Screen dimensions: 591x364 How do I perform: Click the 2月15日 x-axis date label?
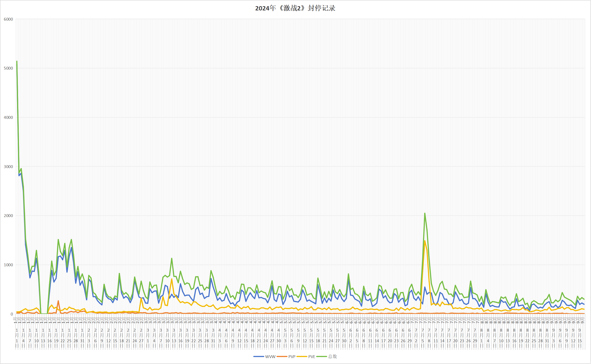tap(115, 338)
